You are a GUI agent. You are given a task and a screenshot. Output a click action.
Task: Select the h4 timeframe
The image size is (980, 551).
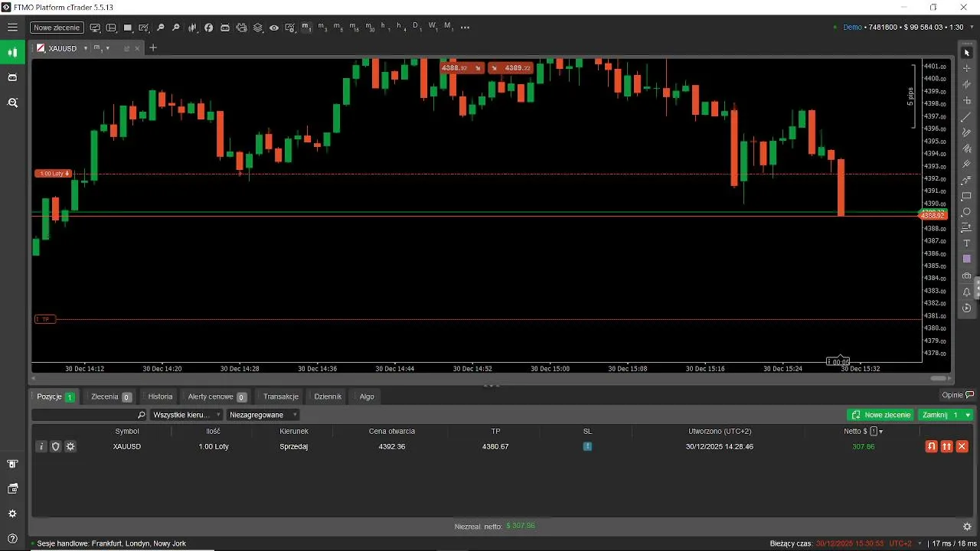[400, 28]
